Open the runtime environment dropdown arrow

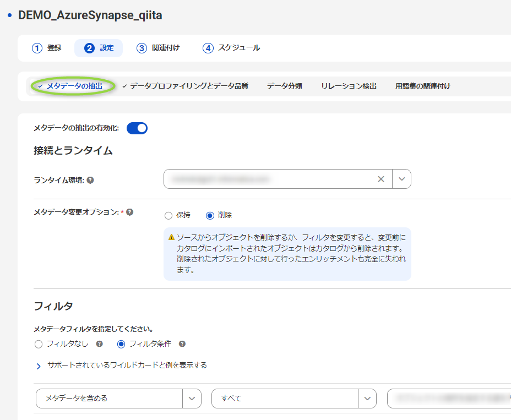click(x=402, y=179)
